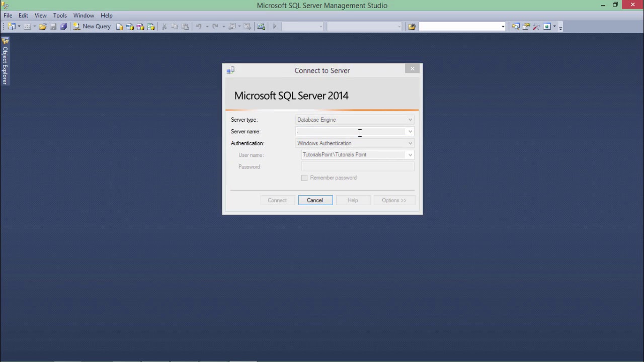Click the Analysis Services XMLA Query icon
This screenshot has height=362, width=644.
150,27
